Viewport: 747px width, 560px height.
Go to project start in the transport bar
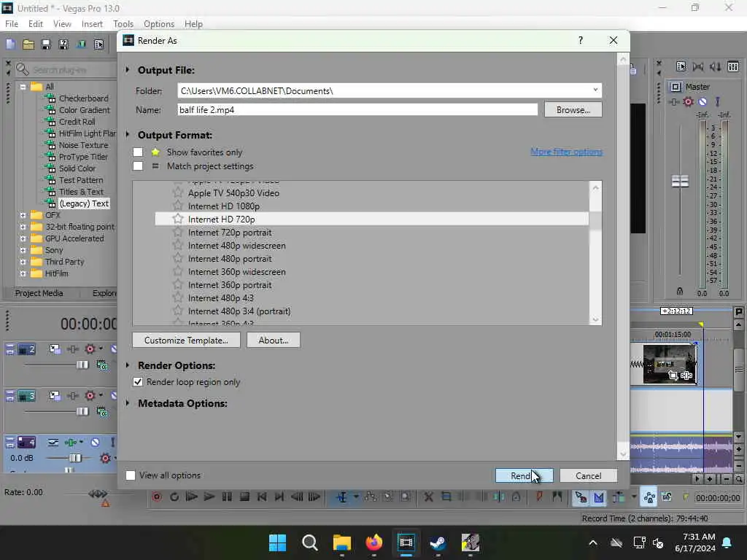pyautogui.click(x=262, y=497)
